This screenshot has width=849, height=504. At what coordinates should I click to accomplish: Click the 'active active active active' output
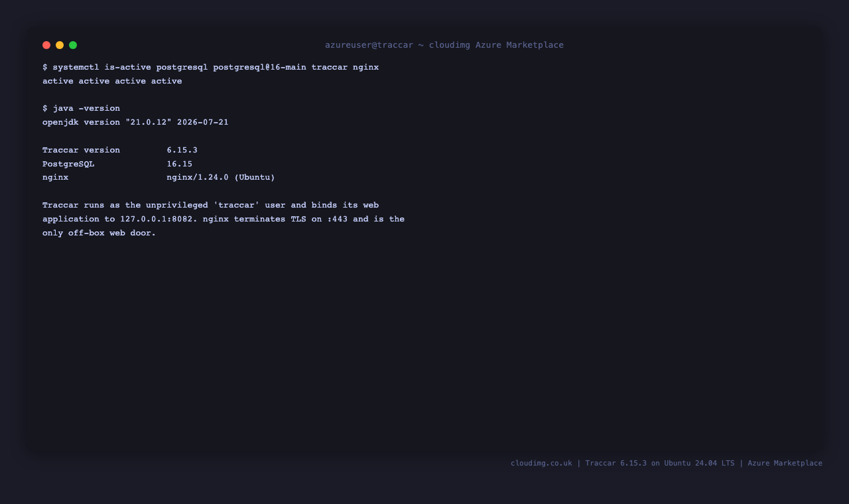tap(112, 82)
